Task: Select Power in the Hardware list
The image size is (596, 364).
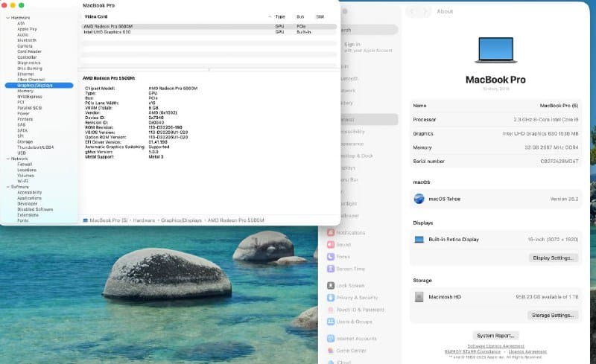Action: (23, 114)
